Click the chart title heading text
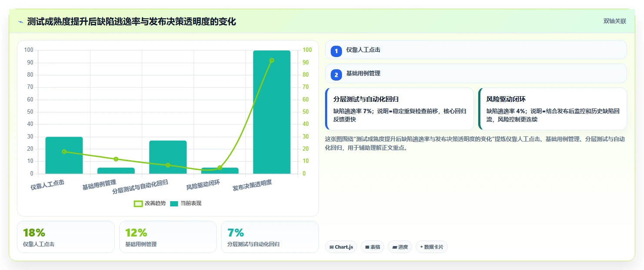 pos(131,21)
